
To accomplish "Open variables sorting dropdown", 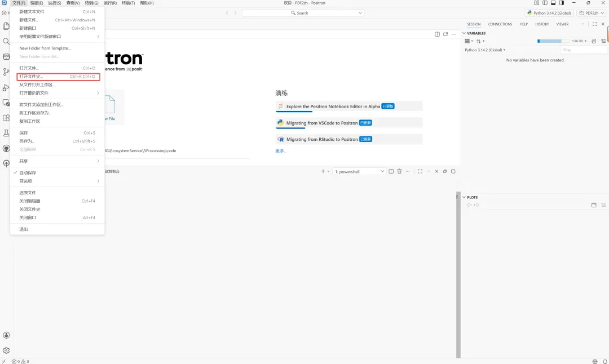I will coord(480,41).
